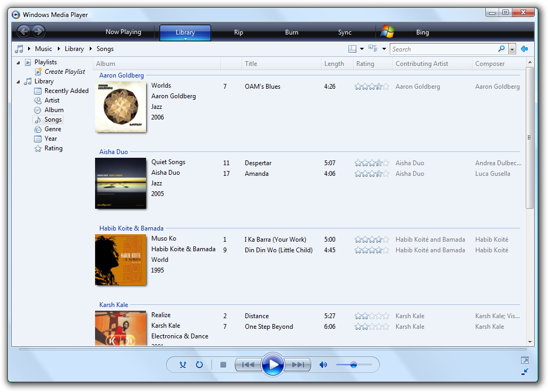
Task: Click the Forward navigation arrow button
Action: point(38,32)
